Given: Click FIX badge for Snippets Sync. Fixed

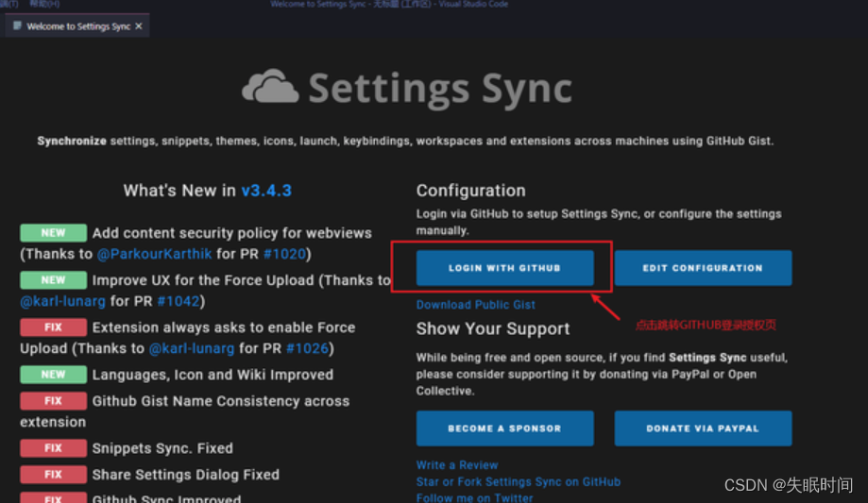Looking at the screenshot, I should point(53,448).
